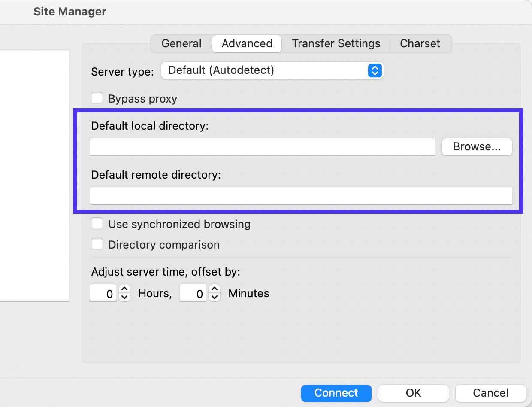Switch to the Advanced tab
The image size is (532, 407).
246,43
